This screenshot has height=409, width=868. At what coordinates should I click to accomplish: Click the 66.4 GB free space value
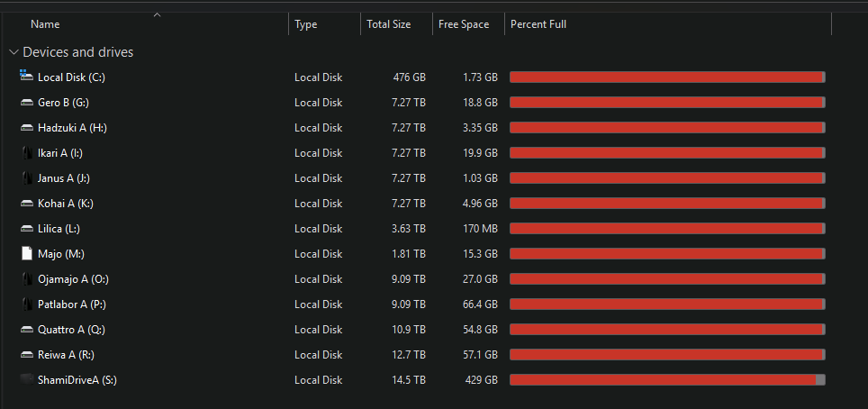(x=480, y=304)
